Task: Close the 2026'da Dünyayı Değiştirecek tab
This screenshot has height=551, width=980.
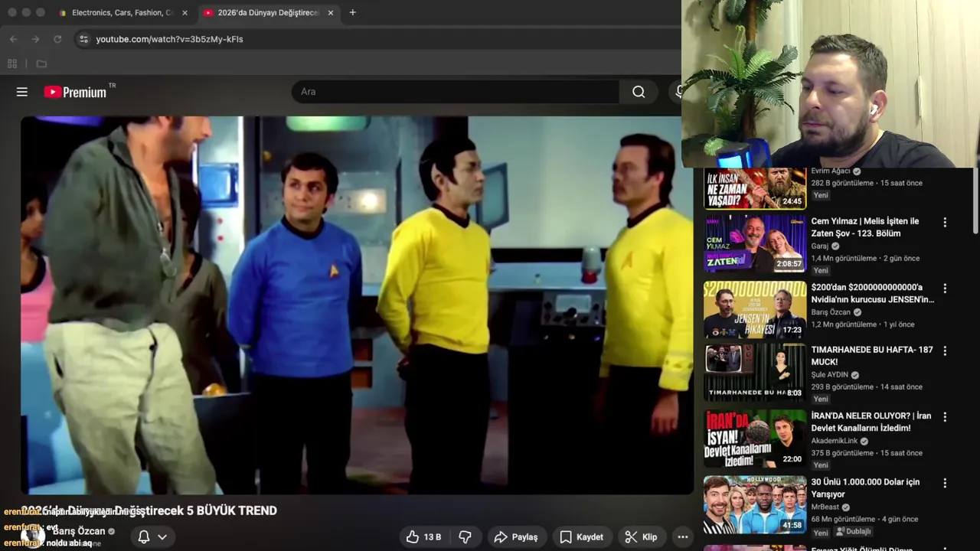Action: click(331, 13)
